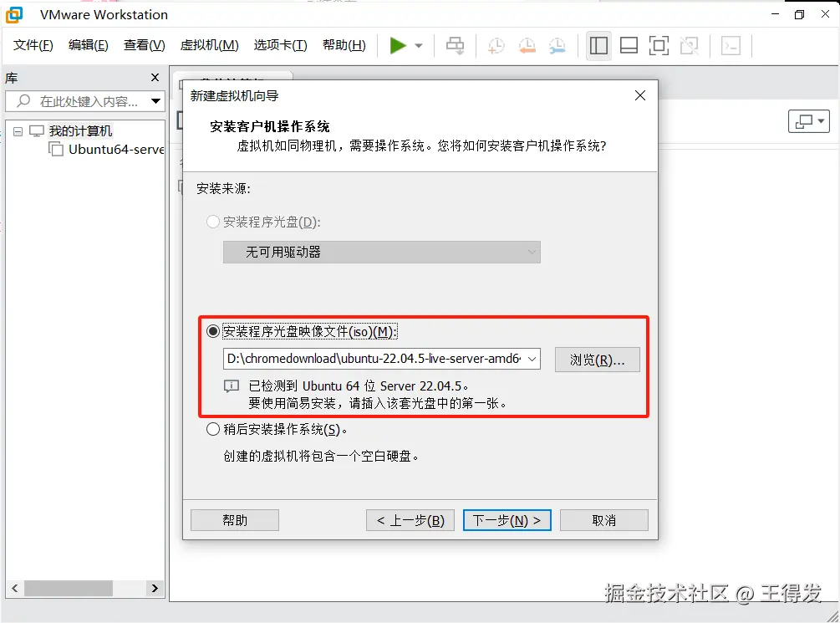
Task: Select 安装程序光盘映像文件(iso) radio button
Action: click(x=213, y=331)
